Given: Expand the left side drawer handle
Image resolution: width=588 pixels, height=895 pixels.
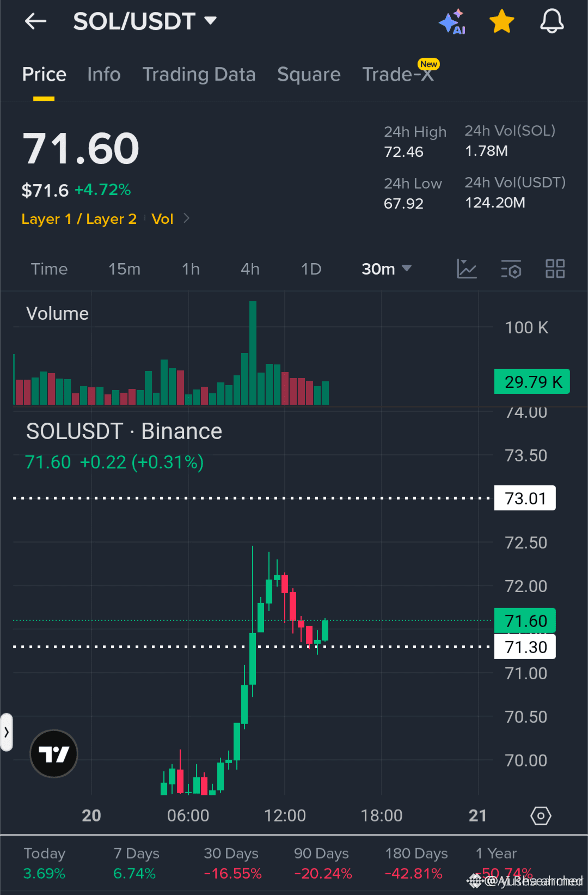Looking at the screenshot, I should click(x=6, y=732).
